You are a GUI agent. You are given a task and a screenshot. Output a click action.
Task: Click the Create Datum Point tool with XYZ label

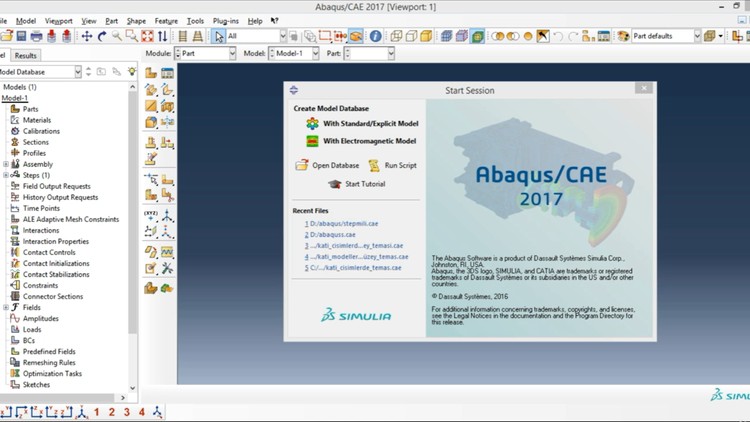[151, 216]
